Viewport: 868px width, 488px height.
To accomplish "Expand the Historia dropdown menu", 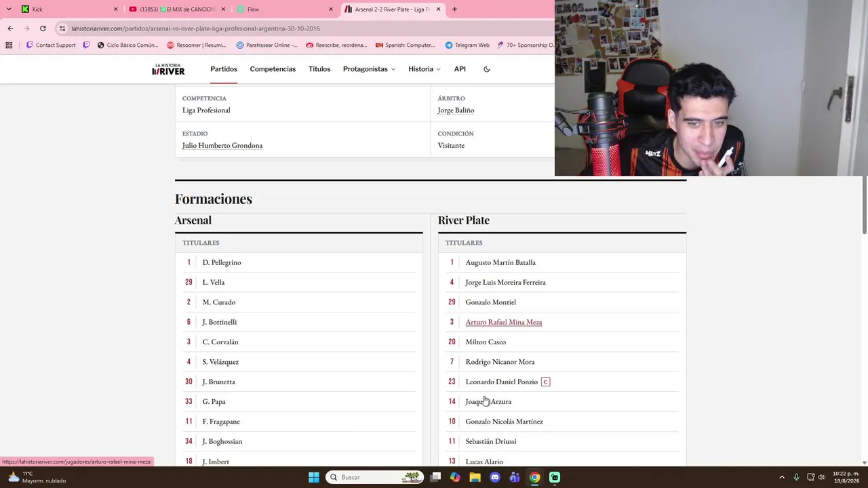I will click(x=425, y=69).
